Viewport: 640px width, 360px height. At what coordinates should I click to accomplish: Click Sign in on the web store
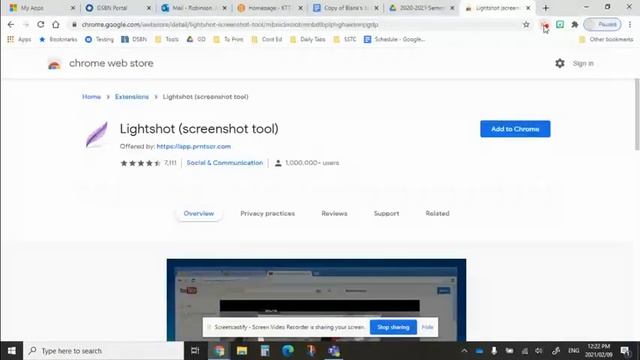[583, 63]
